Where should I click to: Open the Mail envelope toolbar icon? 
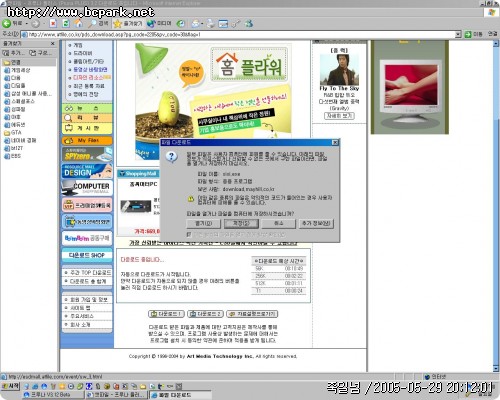[195, 23]
